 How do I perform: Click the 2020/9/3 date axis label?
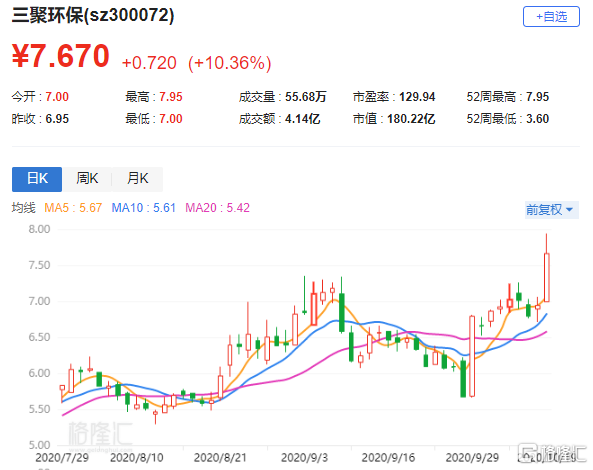[x=304, y=458]
